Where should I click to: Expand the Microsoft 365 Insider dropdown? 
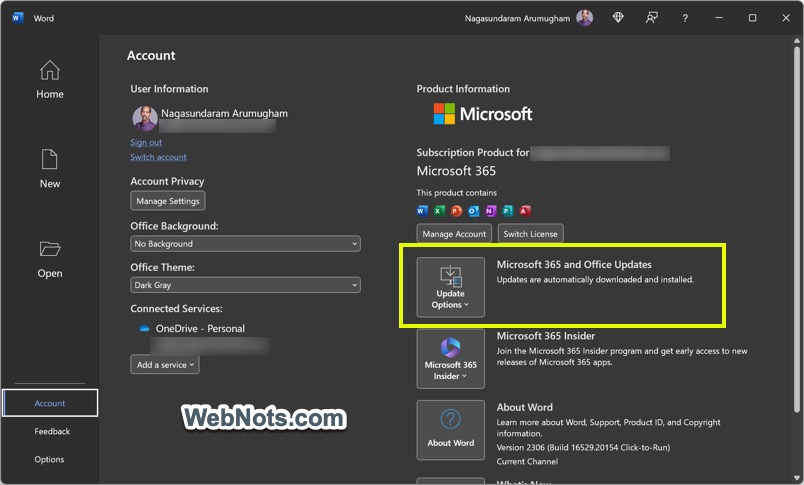(450, 358)
